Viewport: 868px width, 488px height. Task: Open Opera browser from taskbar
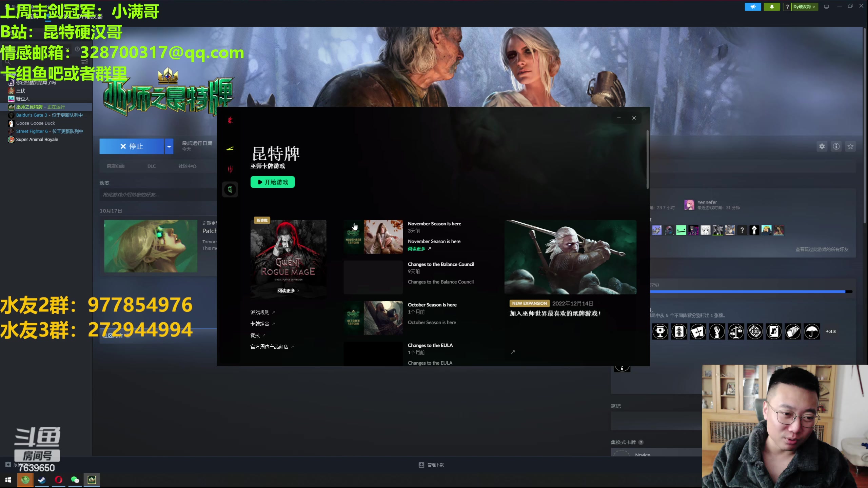tap(58, 480)
